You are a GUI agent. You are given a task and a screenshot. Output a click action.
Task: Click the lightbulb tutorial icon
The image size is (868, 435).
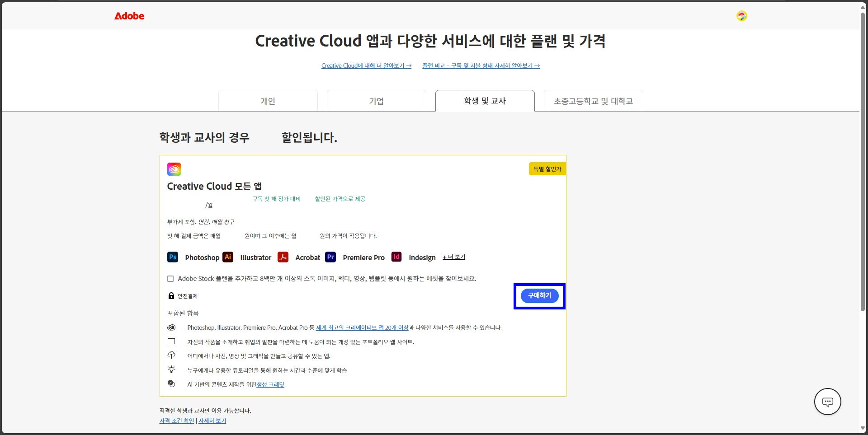tap(171, 370)
